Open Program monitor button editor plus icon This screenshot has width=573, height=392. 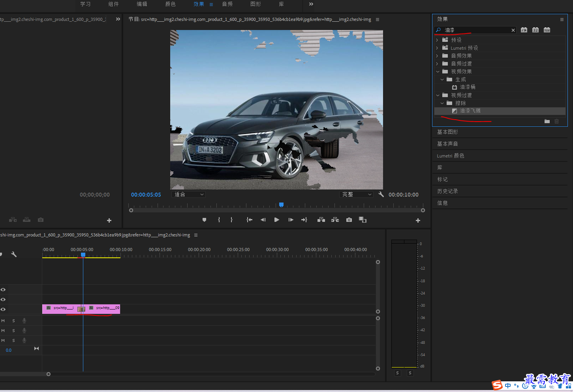[418, 221]
